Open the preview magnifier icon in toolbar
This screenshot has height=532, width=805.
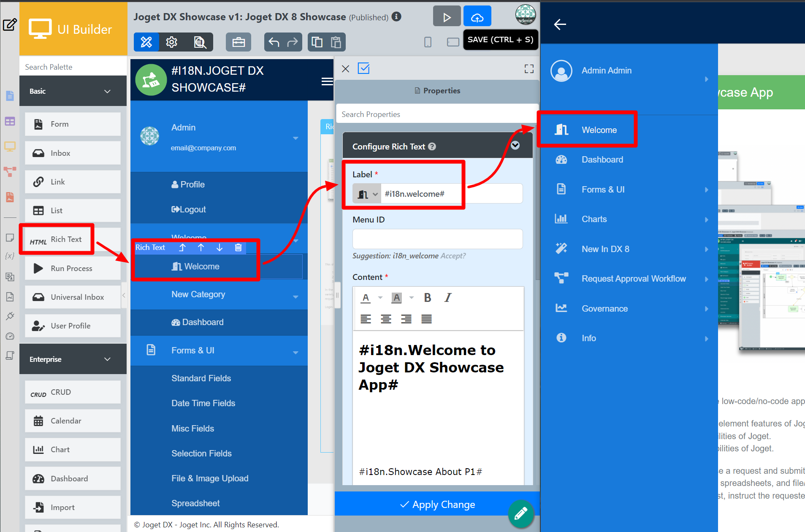(x=199, y=42)
